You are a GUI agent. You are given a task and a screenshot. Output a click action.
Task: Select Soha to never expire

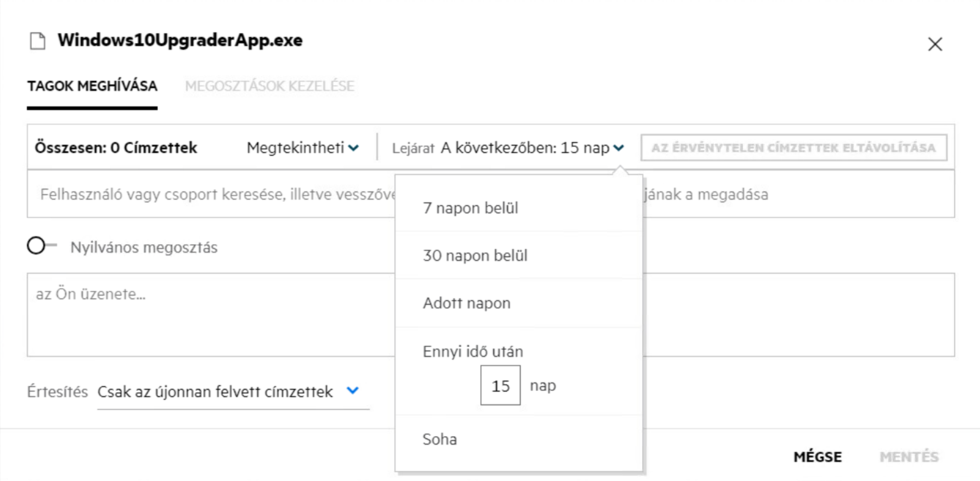click(440, 439)
